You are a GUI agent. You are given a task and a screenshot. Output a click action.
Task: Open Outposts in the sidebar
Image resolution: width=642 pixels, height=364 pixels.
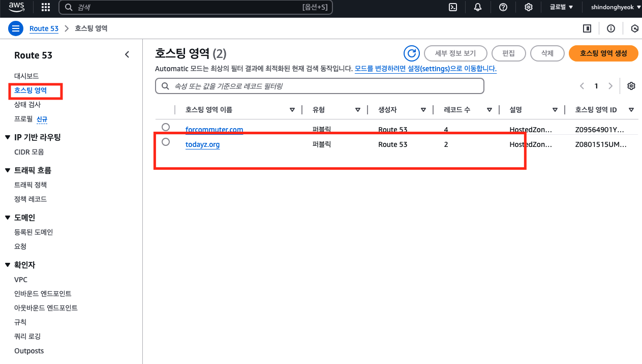point(29,351)
